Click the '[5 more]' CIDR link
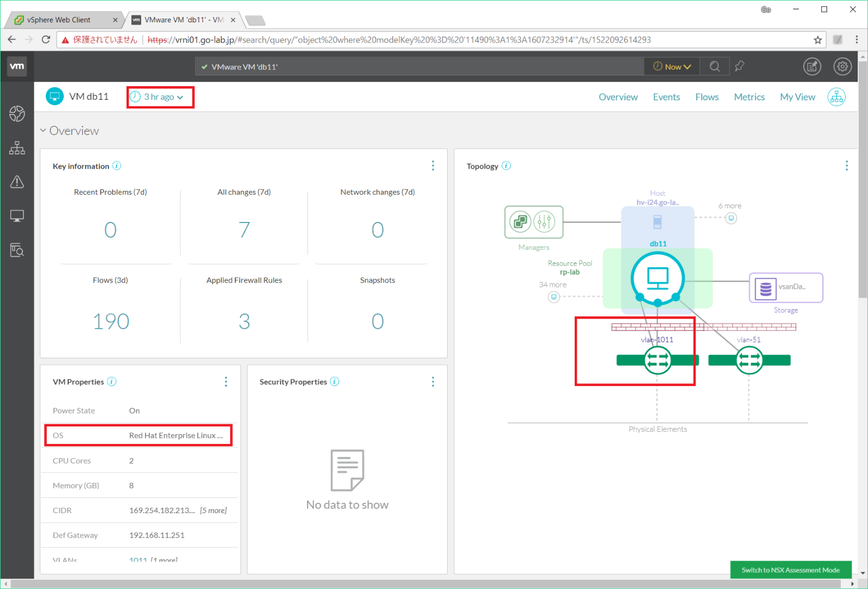The image size is (868, 589). coord(213,510)
